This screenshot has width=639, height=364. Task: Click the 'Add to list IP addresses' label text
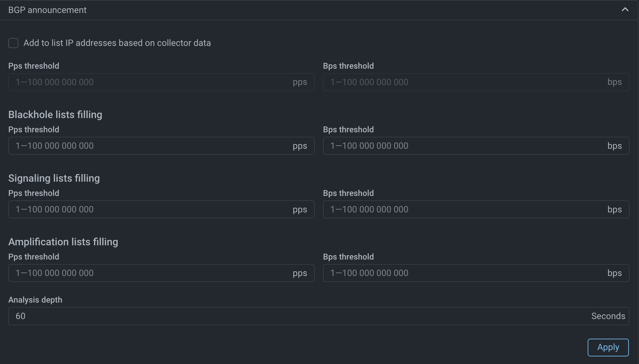pos(117,43)
